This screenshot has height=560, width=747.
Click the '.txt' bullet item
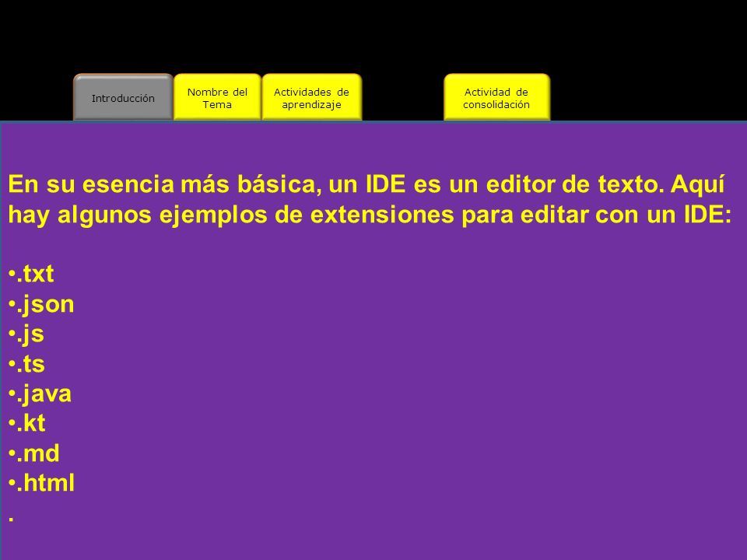pos(31,274)
